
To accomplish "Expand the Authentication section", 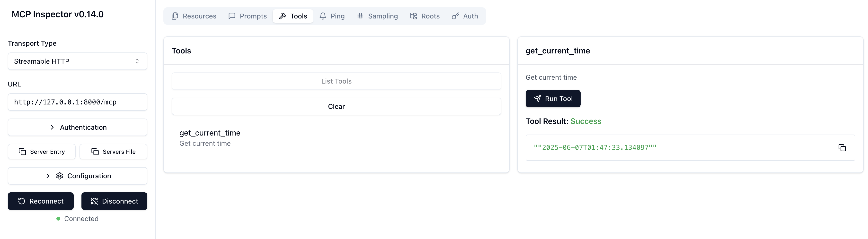I will (77, 127).
